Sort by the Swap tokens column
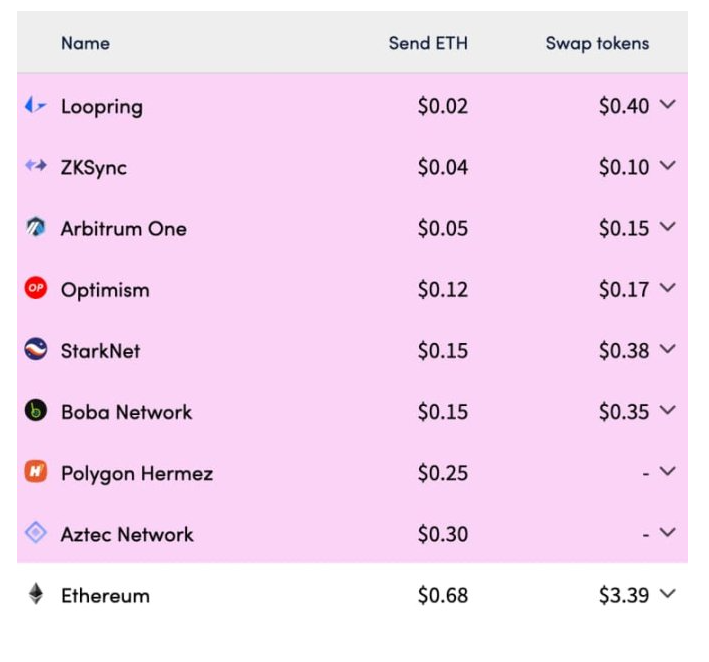This screenshot has width=709, height=662. point(597,44)
